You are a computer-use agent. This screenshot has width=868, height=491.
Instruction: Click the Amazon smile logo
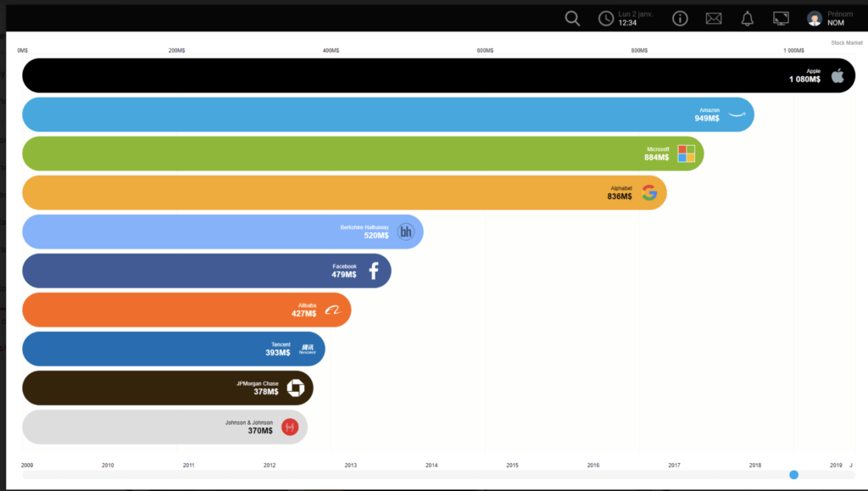pos(737,114)
